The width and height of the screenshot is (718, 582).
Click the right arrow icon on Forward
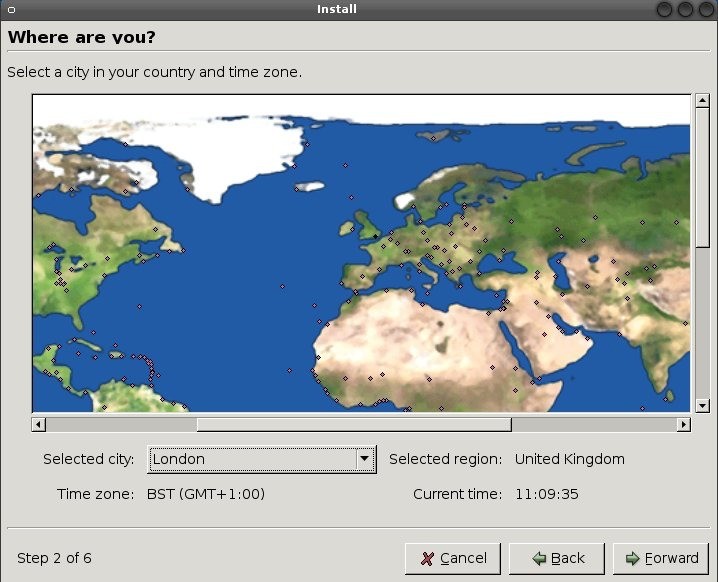[633, 558]
